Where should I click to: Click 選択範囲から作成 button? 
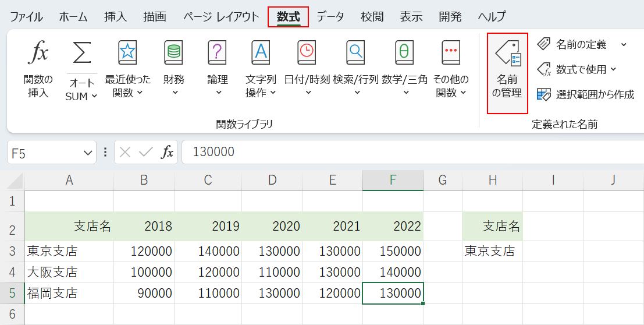[586, 94]
